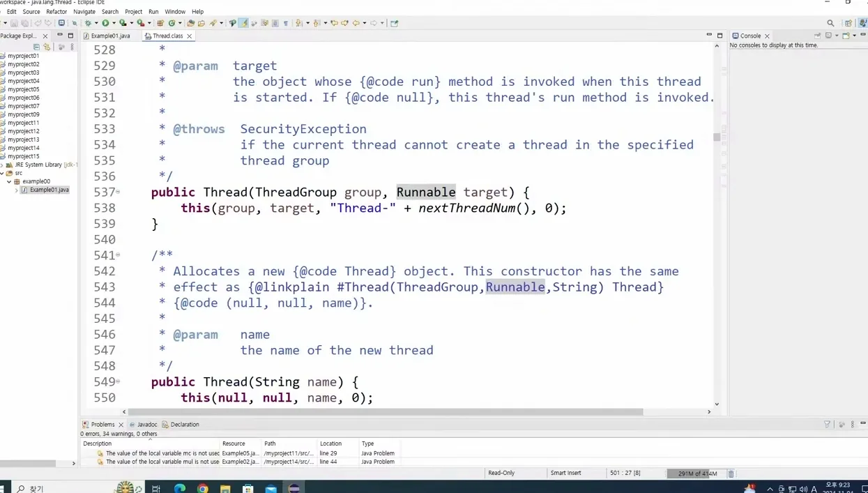Fold the Javadoc comment at line 541
This screenshot has height=493, width=868.
coord(118,255)
